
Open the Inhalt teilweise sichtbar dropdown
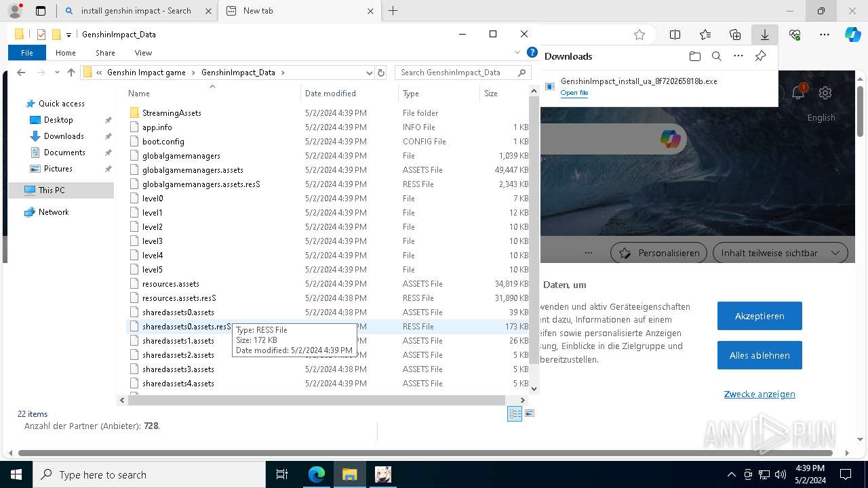tap(780, 253)
